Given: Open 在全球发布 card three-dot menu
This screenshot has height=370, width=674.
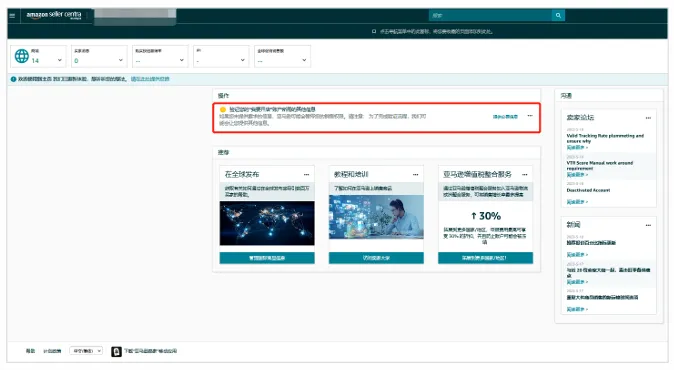Looking at the screenshot, I should [306, 174].
